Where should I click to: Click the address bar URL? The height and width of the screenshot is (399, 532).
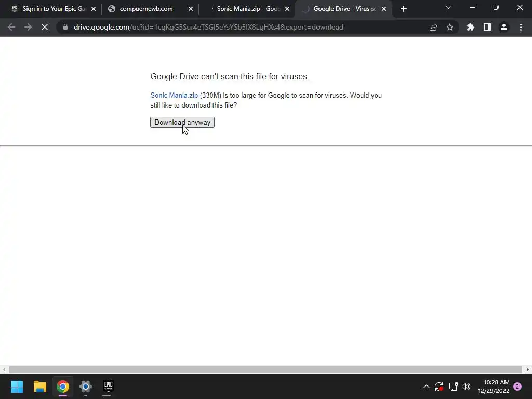pos(208,27)
